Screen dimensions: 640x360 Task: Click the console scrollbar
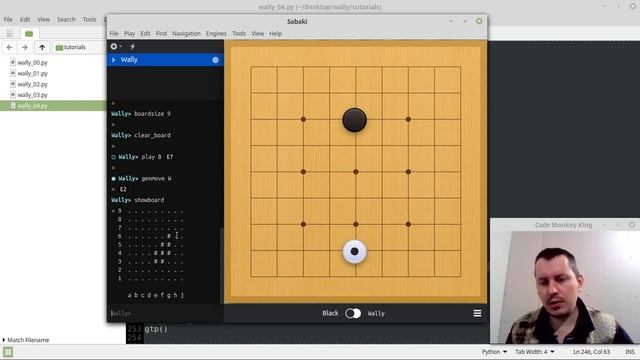click(x=222, y=265)
